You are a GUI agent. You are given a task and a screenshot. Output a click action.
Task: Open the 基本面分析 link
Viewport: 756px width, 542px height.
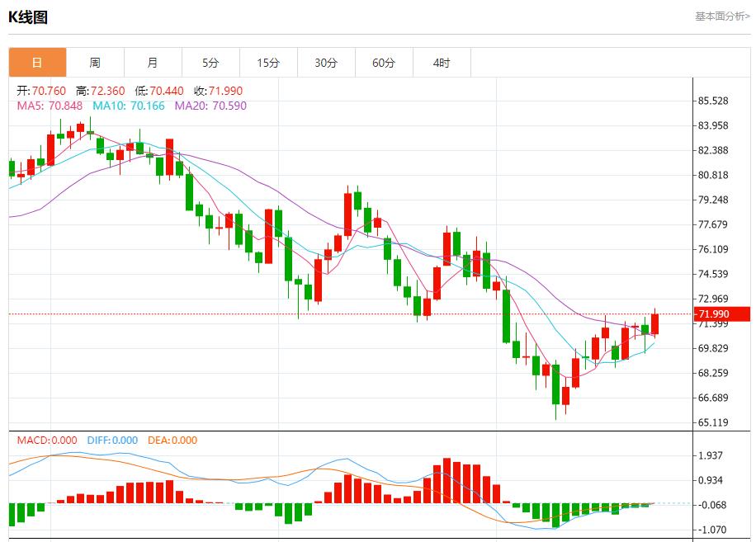click(x=722, y=16)
